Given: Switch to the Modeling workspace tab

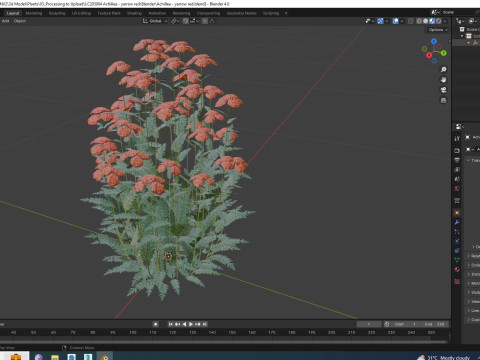Looking at the screenshot, I should click(x=34, y=13).
